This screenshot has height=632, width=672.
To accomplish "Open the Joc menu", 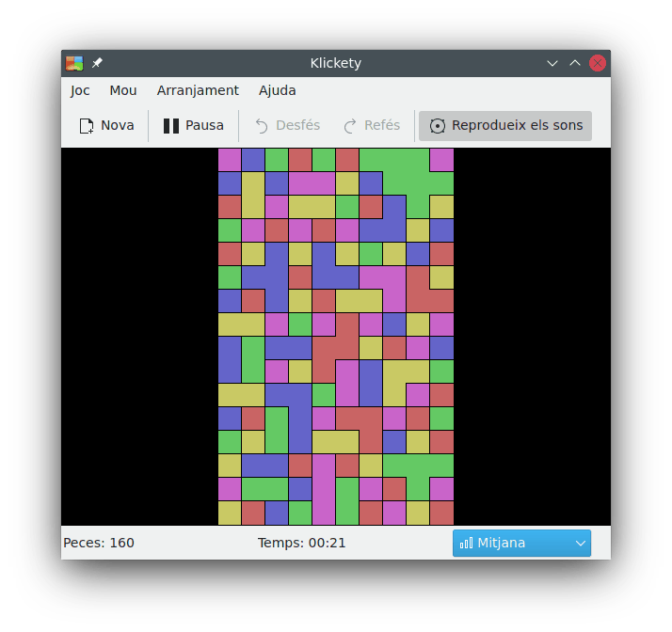I will point(80,90).
